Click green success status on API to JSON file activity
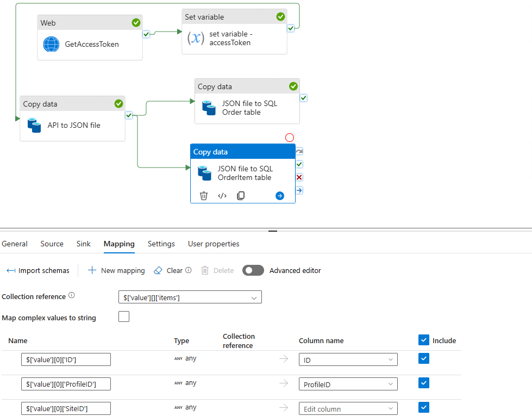The height and width of the screenshot is (416, 532). pos(119,103)
